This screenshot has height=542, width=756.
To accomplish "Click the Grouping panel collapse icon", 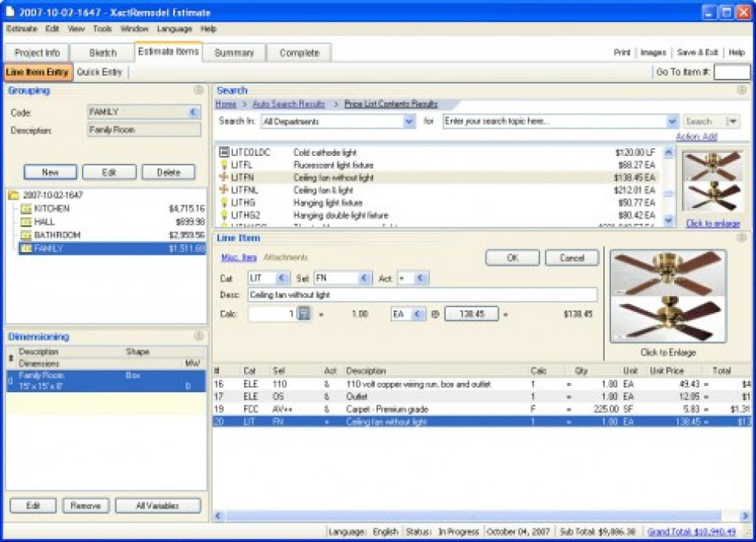I will click(x=198, y=90).
